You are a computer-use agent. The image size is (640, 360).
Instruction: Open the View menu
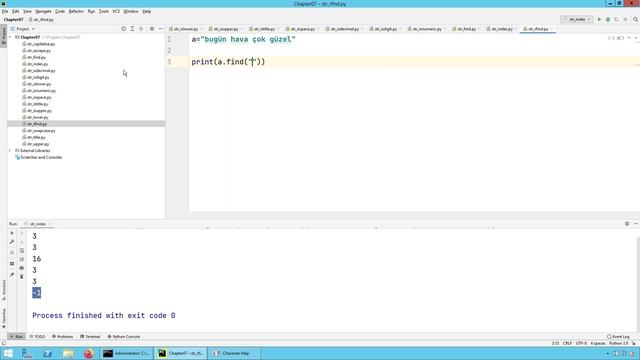[x=27, y=11]
